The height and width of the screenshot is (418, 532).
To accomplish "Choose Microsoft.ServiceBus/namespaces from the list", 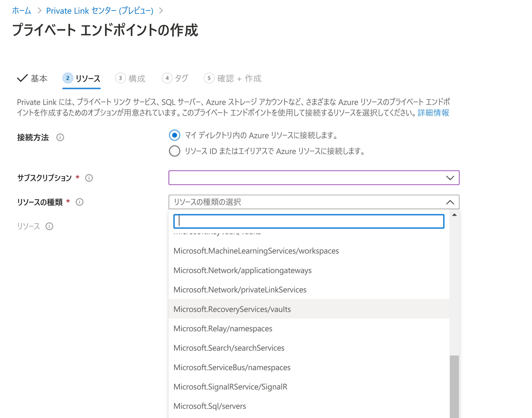I will pyautogui.click(x=309, y=368).
